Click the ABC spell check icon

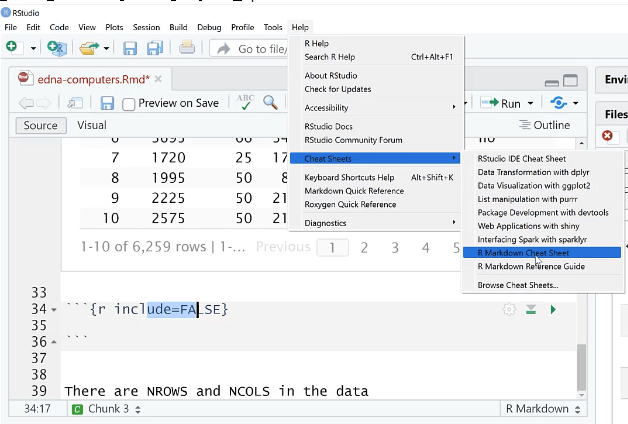pyautogui.click(x=245, y=102)
